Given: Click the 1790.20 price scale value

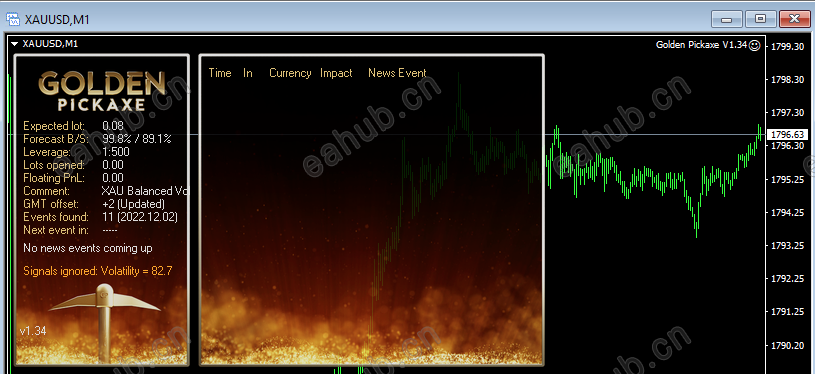Looking at the screenshot, I should click(x=788, y=345).
